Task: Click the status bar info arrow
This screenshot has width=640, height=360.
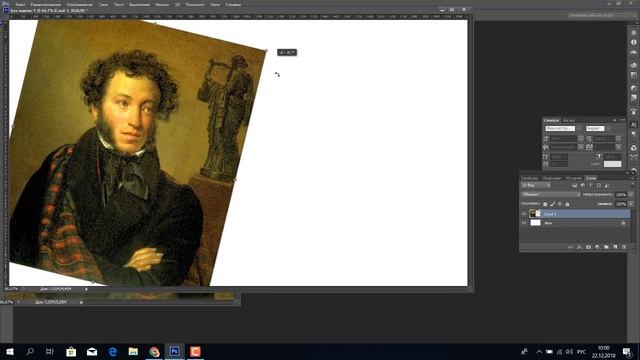Action: pos(86,289)
